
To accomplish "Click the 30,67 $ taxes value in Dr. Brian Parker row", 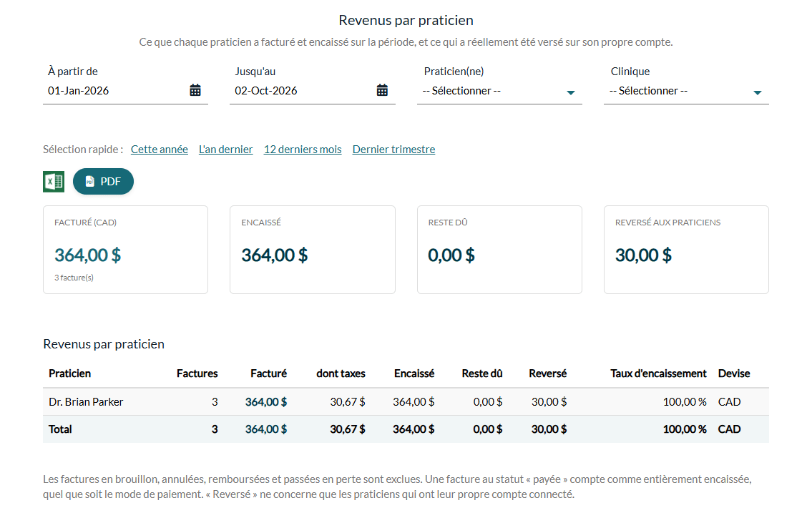I will pos(348,401).
